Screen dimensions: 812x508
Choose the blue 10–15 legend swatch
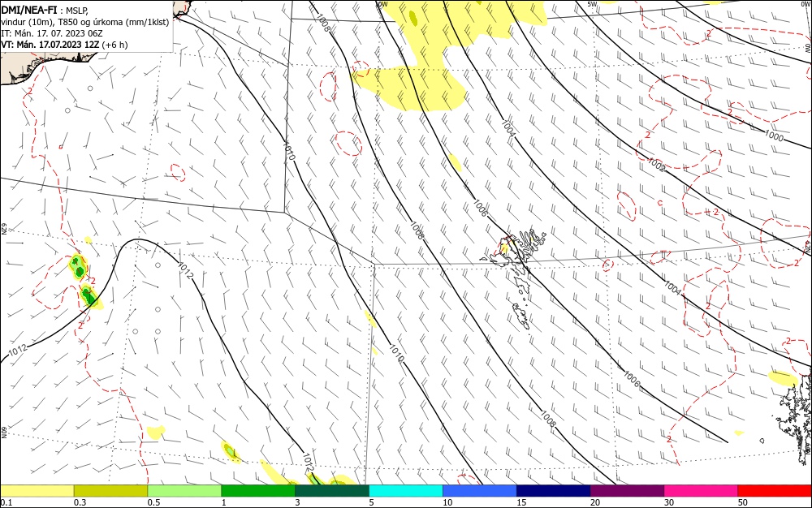point(480,491)
